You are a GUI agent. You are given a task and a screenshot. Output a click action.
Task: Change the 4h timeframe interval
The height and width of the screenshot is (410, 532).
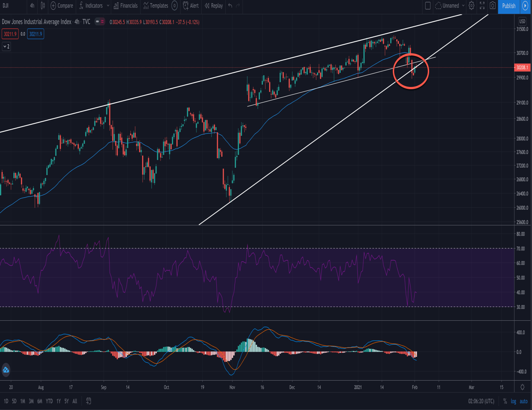click(x=32, y=6)
